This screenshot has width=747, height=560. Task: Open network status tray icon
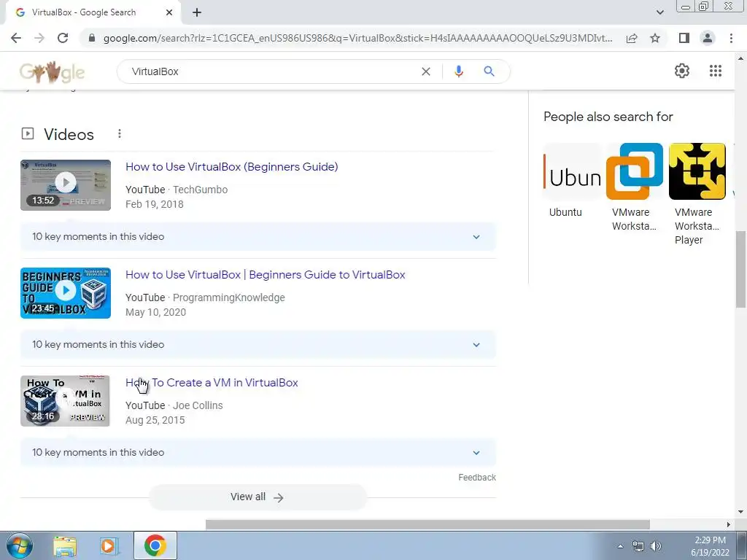pyautogui.click(x=638, y=546)
